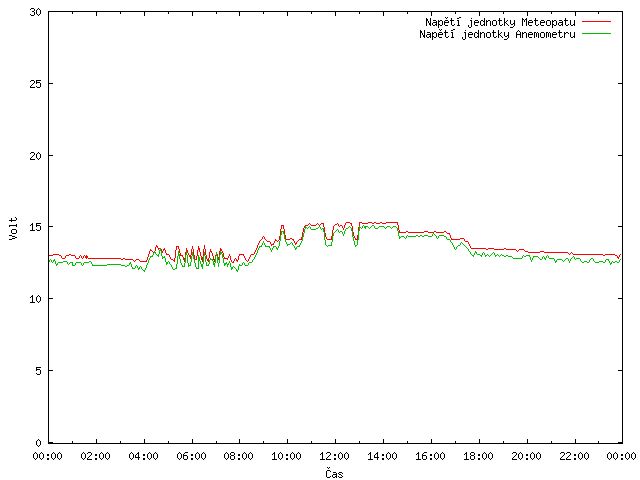Click the green legend line sample
Image resolution: width=640 pixels, height=480 pixels.
tap(596, 33)
